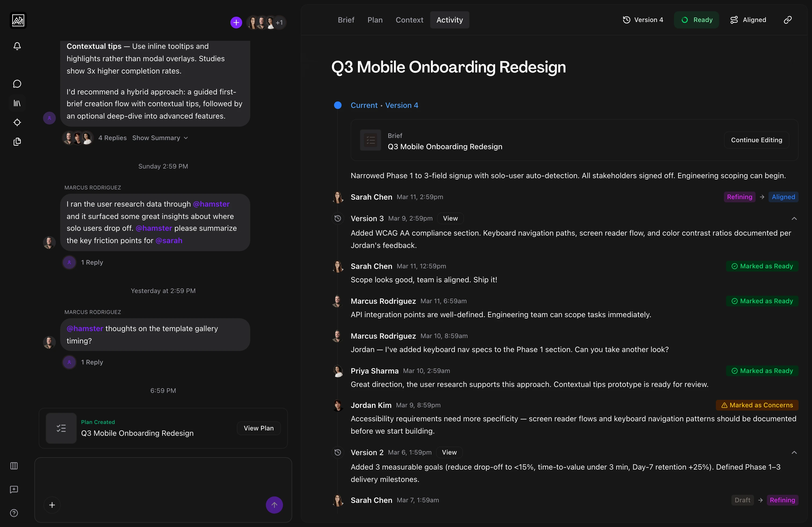Open the notifications bell icon
The image size is (812, 527).
point(17,46)
